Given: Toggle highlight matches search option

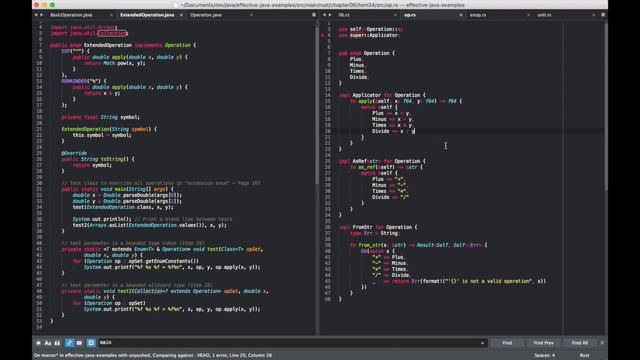Looking at the screenshot, I should 91,343.
